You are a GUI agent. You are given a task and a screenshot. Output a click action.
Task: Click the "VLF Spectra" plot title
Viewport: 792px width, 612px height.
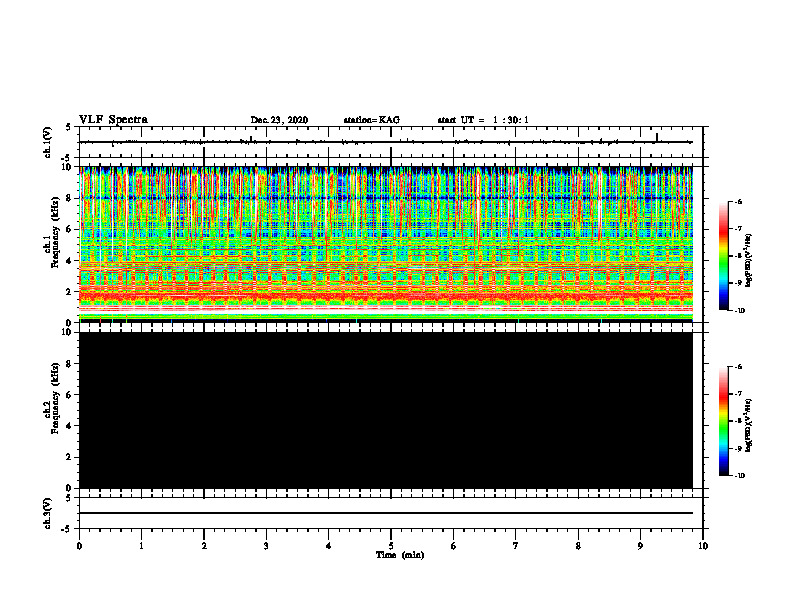pos(113,120)
